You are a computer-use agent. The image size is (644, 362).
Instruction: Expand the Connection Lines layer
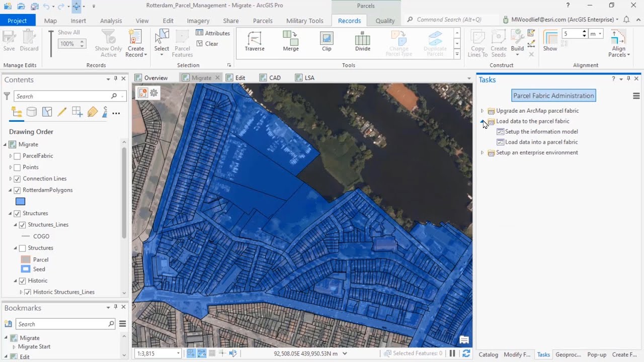point(11,179)
